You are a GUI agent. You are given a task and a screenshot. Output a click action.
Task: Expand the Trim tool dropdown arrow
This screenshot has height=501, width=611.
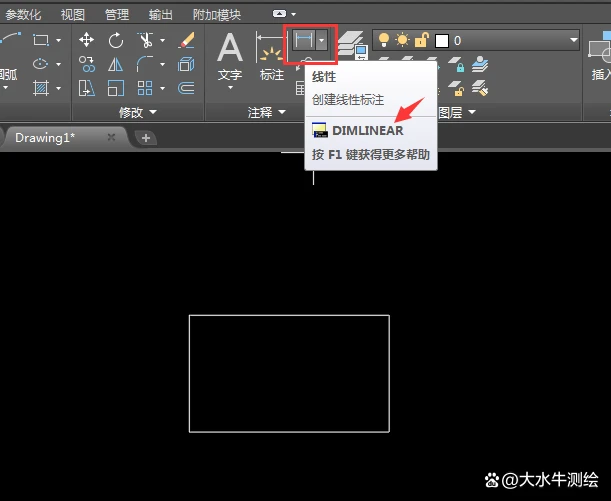162,40
